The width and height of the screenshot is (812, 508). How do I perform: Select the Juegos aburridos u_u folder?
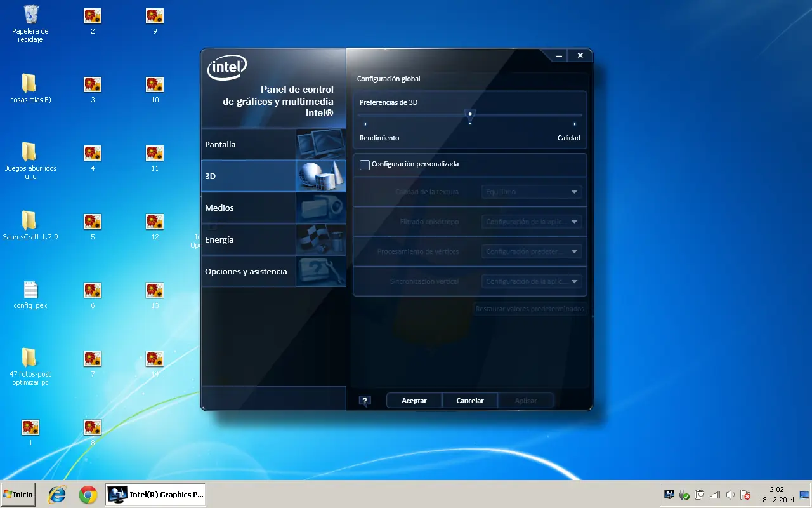click(x=30, y=161)
